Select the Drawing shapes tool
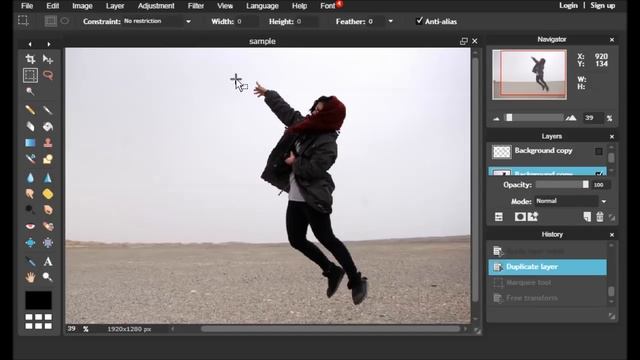Viewport: 640px width, 360px height. pyautogui.click(x=48, y=159)
